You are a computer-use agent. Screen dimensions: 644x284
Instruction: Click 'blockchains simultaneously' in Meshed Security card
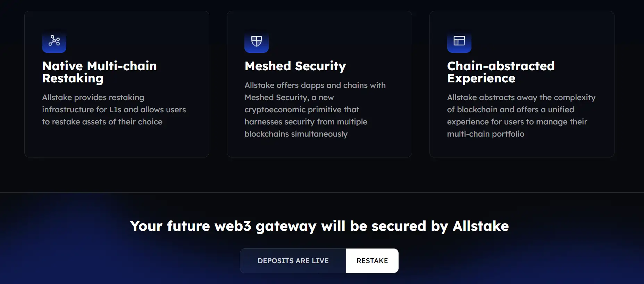coord(296,134)
